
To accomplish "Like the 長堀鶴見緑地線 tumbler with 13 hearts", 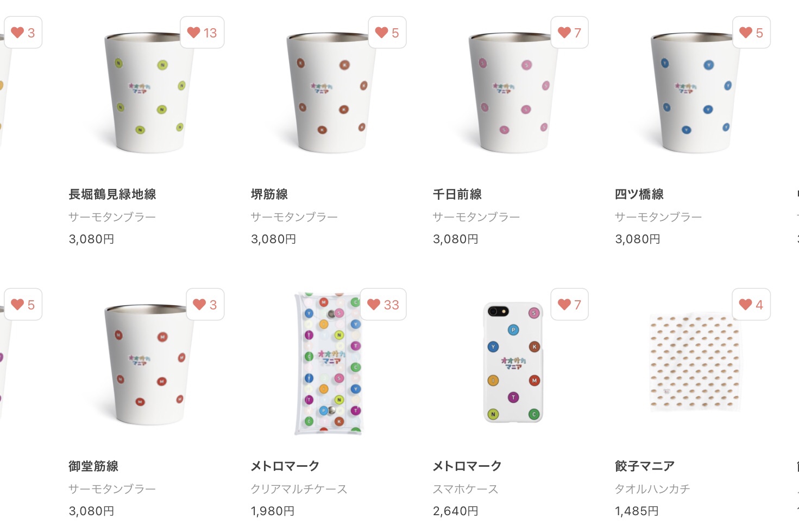I will click(202, 33).
